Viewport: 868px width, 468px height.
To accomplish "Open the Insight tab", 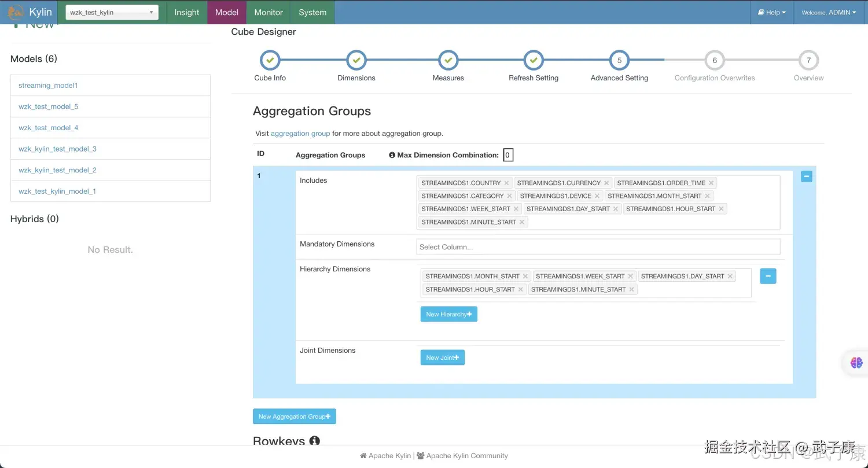I will coord(187,12).
